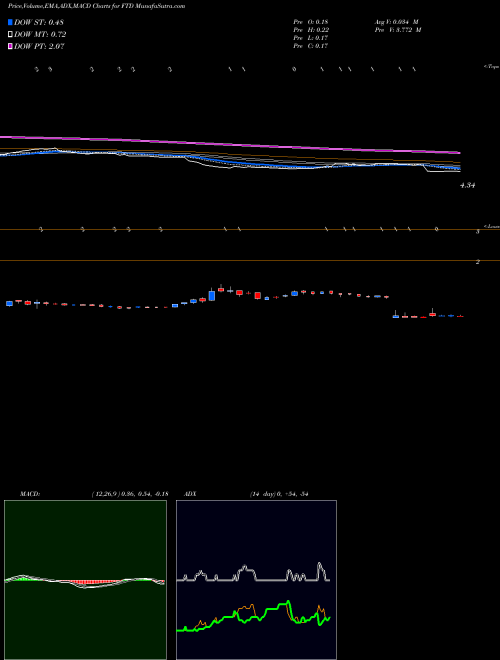Screen dimensions: 500x660
Task: Click the tallest blue candlestick
Action: point(212,294)
